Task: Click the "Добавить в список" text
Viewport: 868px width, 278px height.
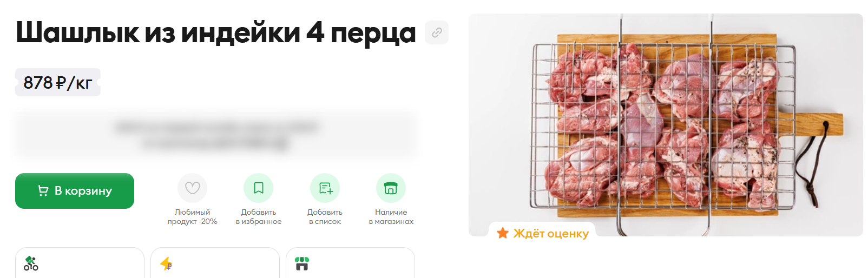Action: [x=325, y=217]
